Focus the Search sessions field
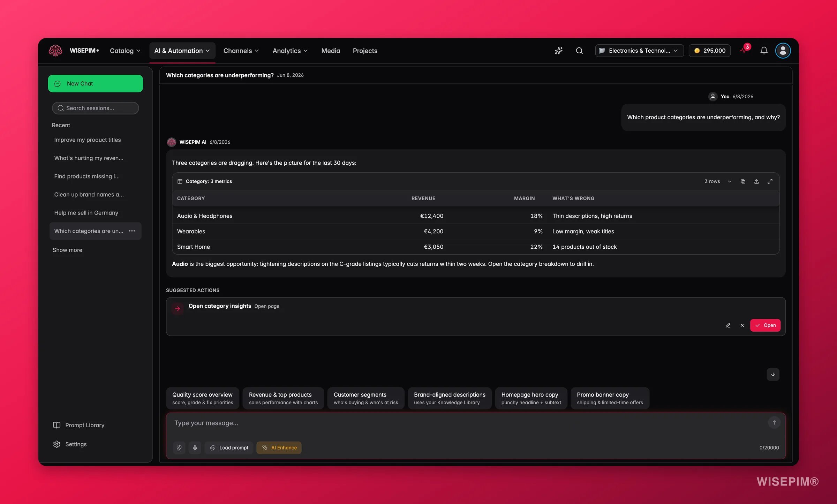 (95, 108)
